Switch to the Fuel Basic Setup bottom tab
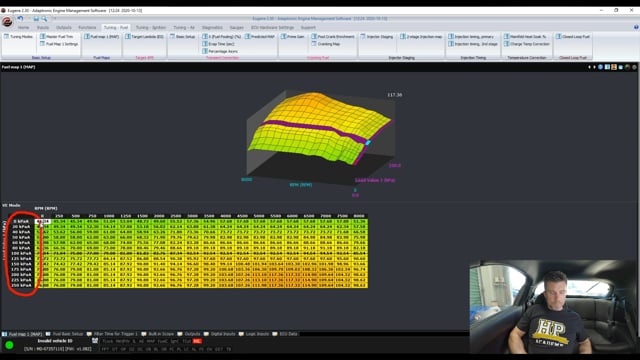640x360 pixels. click(64, 334)
